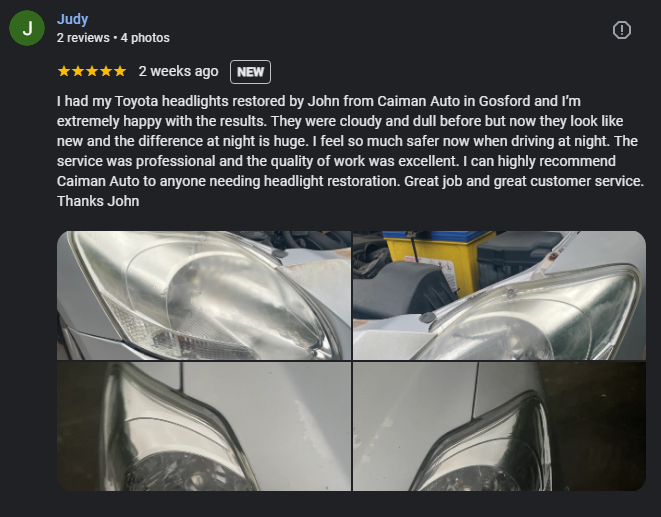The width and height of the screenshot is (661, 517).
Task: Select the first gold rating star
Action: (x=64, y=71)
